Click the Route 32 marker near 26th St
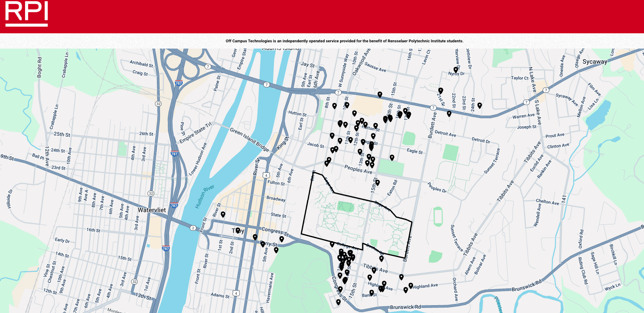The image size is (644, 313). tap(158, 104)
